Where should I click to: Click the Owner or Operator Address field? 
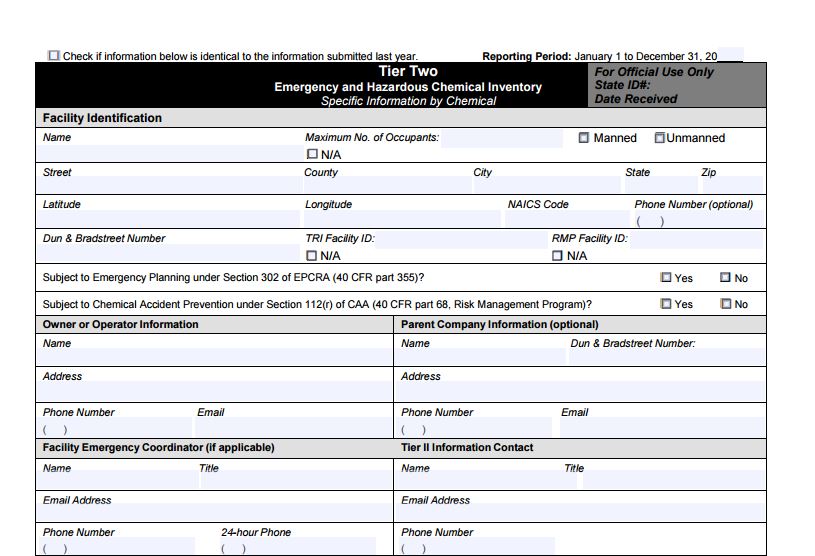pos(215,391)
